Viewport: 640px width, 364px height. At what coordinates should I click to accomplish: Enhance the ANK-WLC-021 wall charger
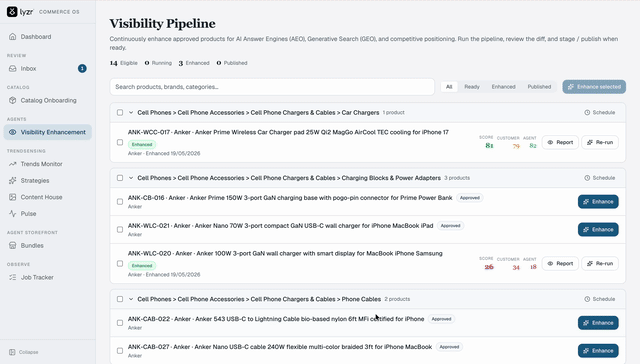pyautogui.click(x=598, y=230)
